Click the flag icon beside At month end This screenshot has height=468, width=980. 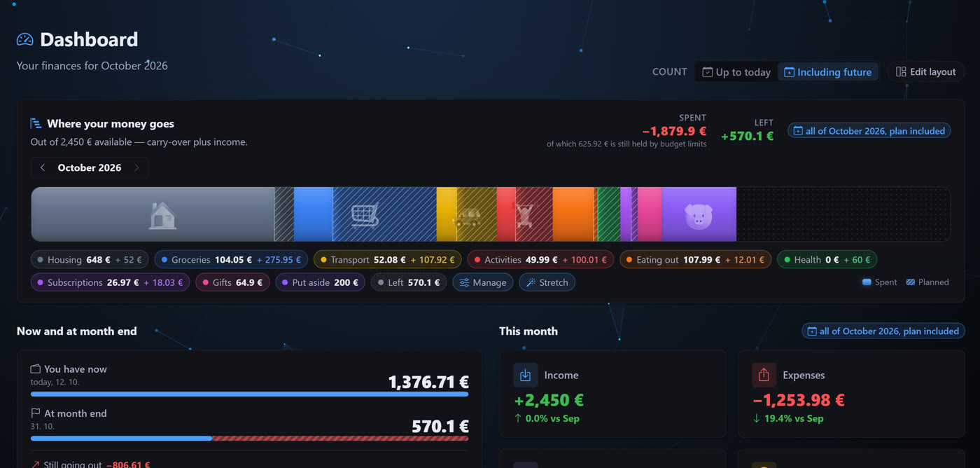pos(35,413)
